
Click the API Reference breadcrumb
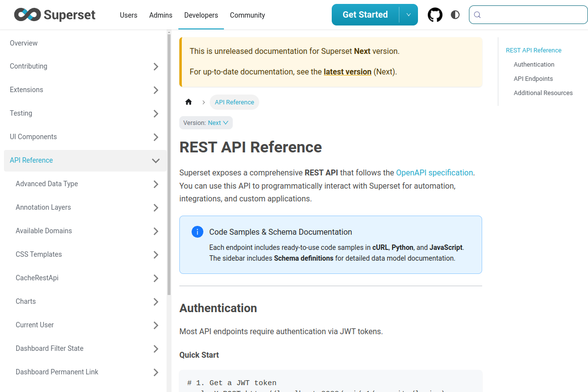click(234, 102)
